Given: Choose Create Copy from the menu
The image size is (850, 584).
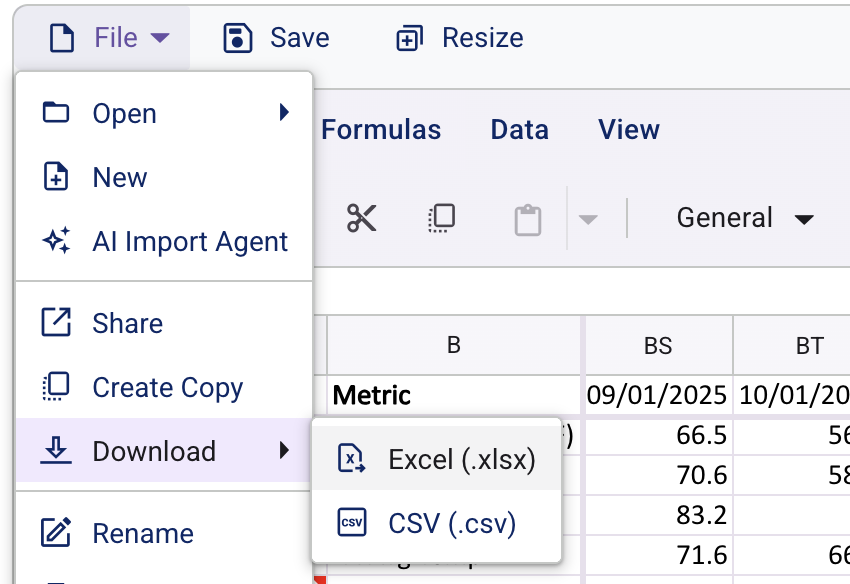Looking at the screenshot, I should (167, 387).
